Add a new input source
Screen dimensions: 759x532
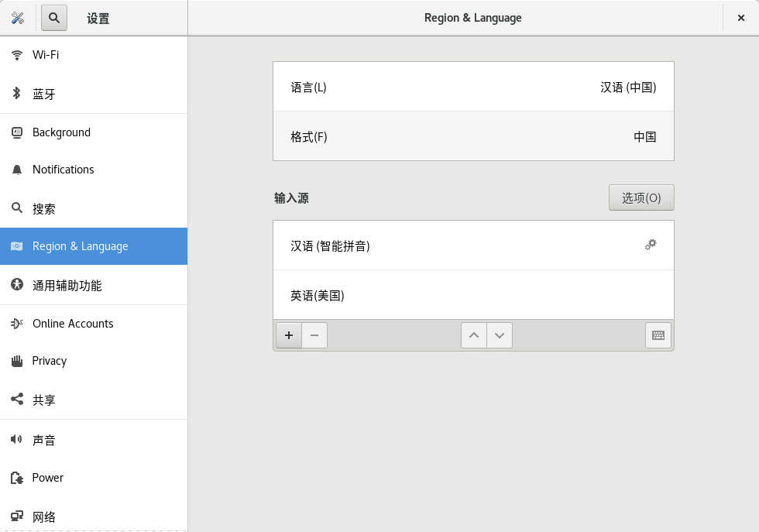pyautogui.click(x=289, y=335)
